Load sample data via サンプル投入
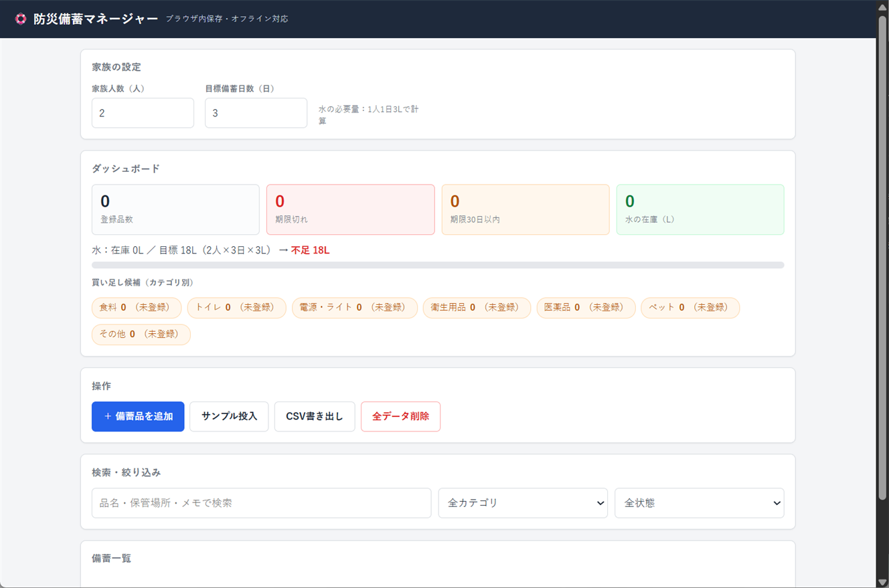 [229, 416]
